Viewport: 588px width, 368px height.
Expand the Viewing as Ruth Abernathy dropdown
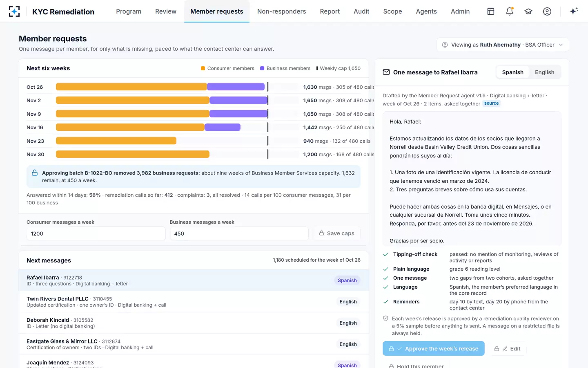click(x=503, y=45)
